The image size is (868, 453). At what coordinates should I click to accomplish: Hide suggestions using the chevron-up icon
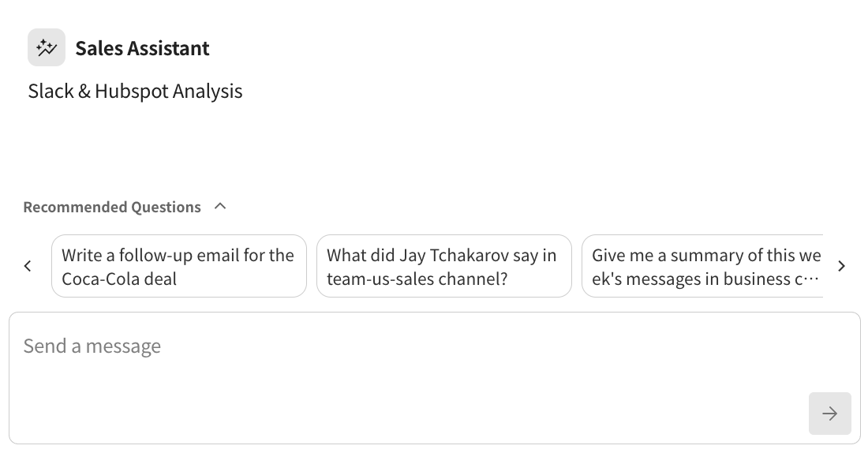[220, 207]
